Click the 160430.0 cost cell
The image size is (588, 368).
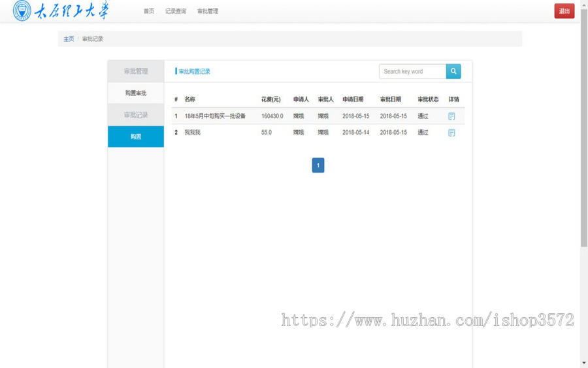pos(272,116)
